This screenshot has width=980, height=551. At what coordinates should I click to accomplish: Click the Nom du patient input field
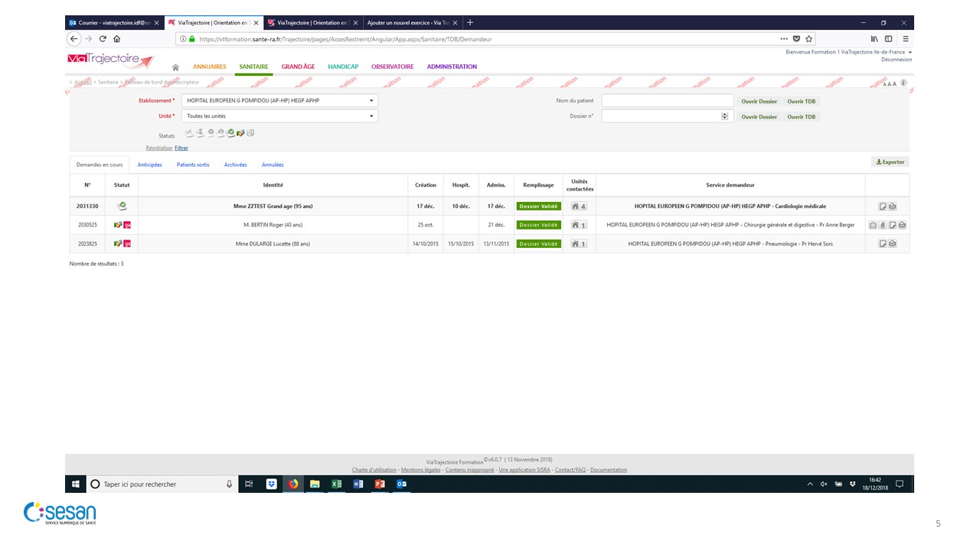coord(667,101)
